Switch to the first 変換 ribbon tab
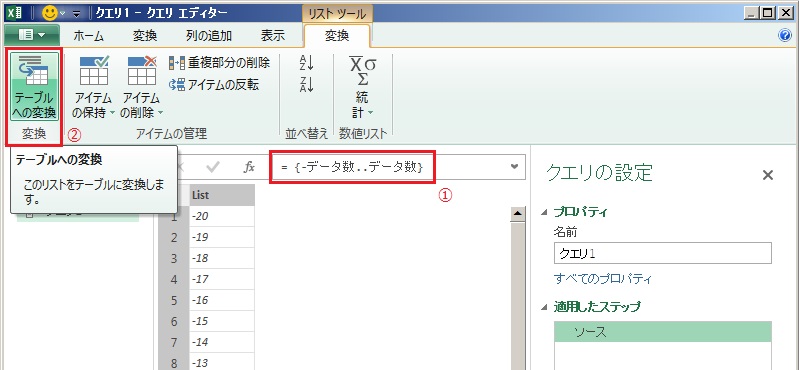Viewport: 799px width, 370px height. point(145,36)
